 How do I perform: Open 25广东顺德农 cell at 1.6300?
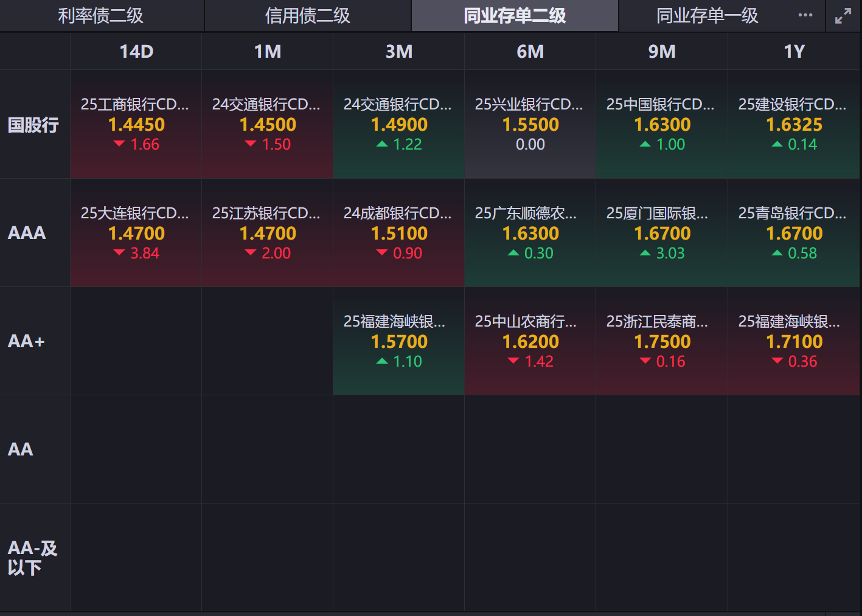[530, 233]
